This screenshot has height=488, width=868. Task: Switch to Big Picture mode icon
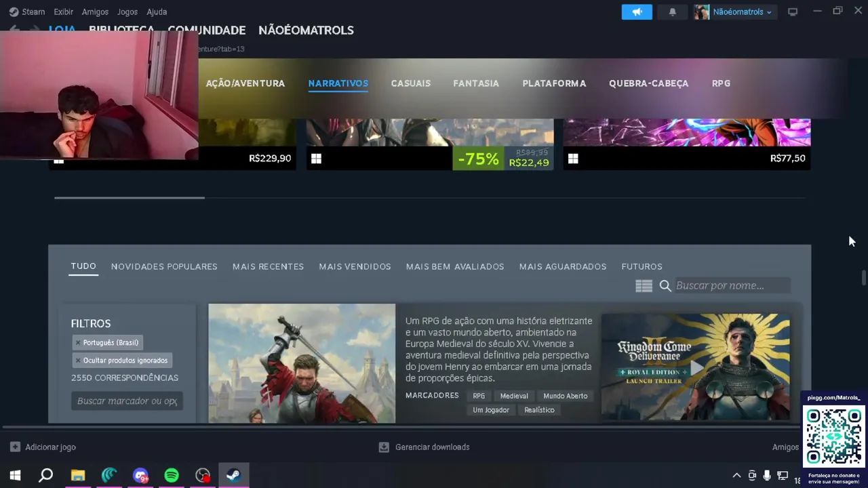[792, 12]
